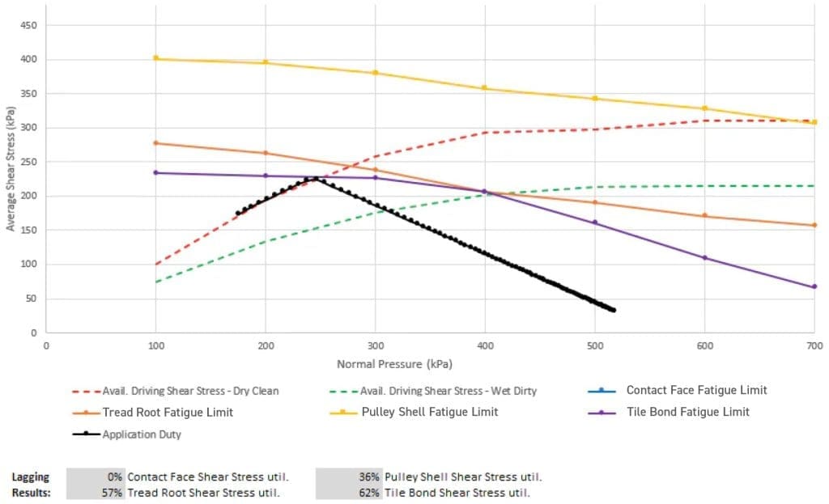Click the purple Tile Bond legend line marker
This screenshot has width=829, height=504.
coord(602,413)
